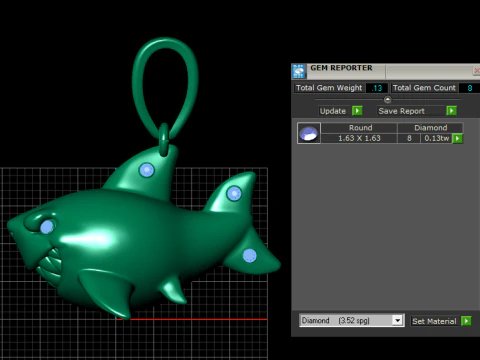Image resolution: width=480 pixels, height=360 pixels.
Task: Select the gem on the shark's dorsal fin
Action: point(147,170)
